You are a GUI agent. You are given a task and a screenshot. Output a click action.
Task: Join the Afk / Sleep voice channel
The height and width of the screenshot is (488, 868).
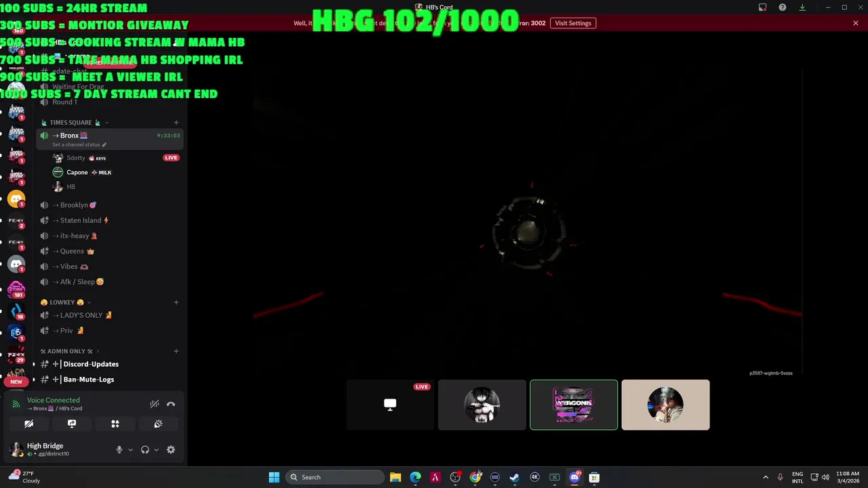coord(110,282)
